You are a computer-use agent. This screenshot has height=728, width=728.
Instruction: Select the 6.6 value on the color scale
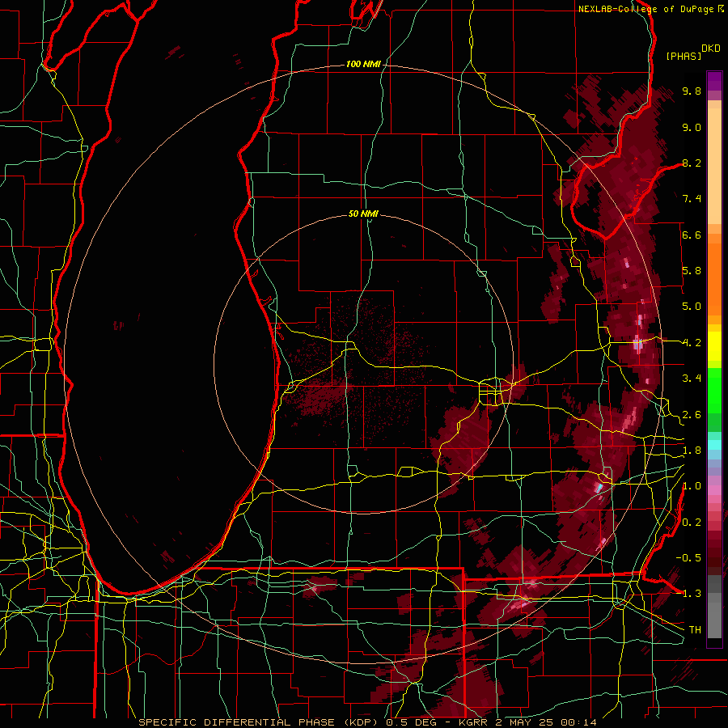pos(692,235)
